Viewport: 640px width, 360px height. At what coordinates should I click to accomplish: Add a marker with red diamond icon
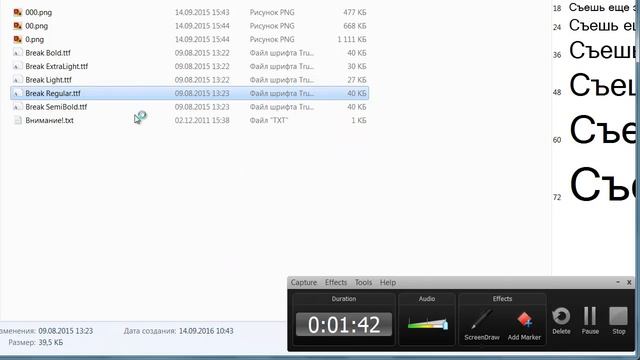pos(524,325)
